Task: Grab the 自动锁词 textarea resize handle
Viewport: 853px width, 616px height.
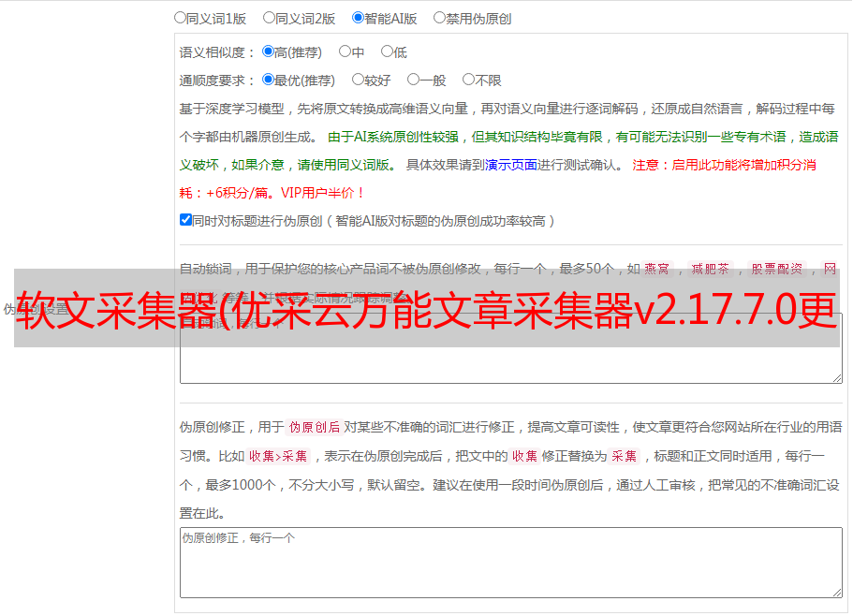Action: click(837, 378)
